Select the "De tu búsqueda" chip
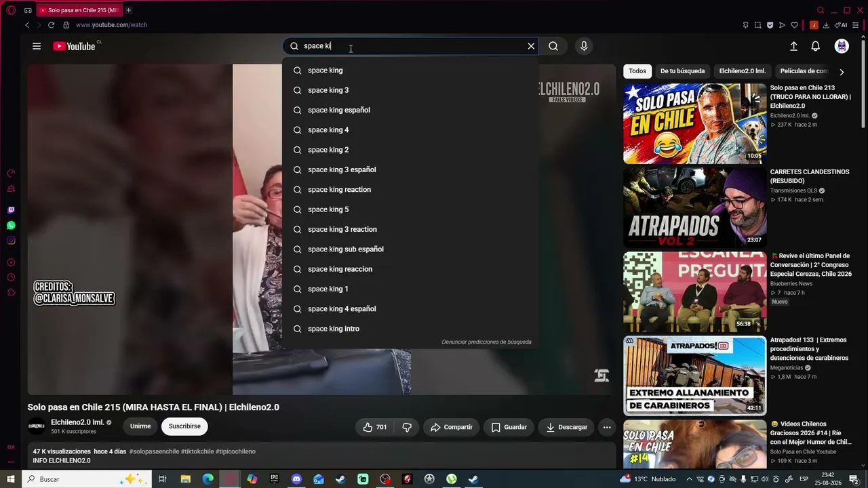Viewport: 868px width, 488px height. (x=682, y=71)
